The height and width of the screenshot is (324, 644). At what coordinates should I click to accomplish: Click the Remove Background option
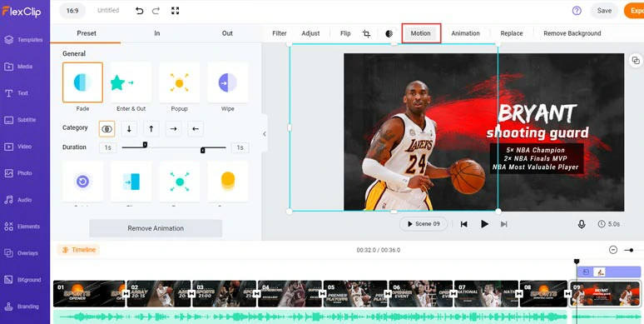(x=572, y=33)
